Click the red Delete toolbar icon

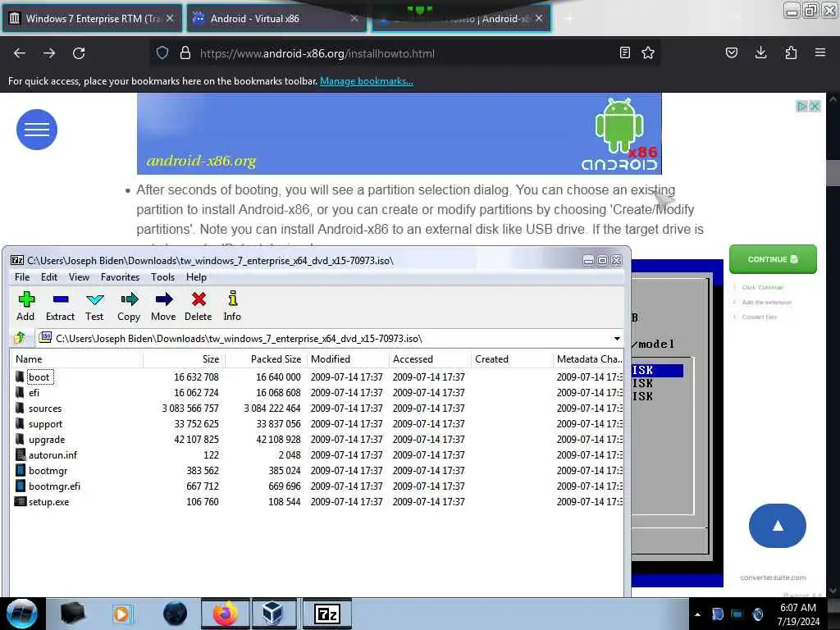tap(199, 306)
